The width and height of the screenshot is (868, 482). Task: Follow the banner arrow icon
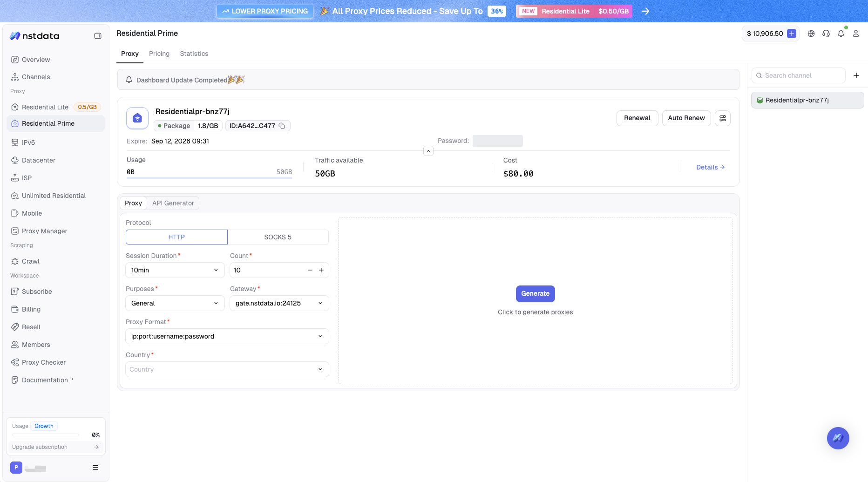645,11
